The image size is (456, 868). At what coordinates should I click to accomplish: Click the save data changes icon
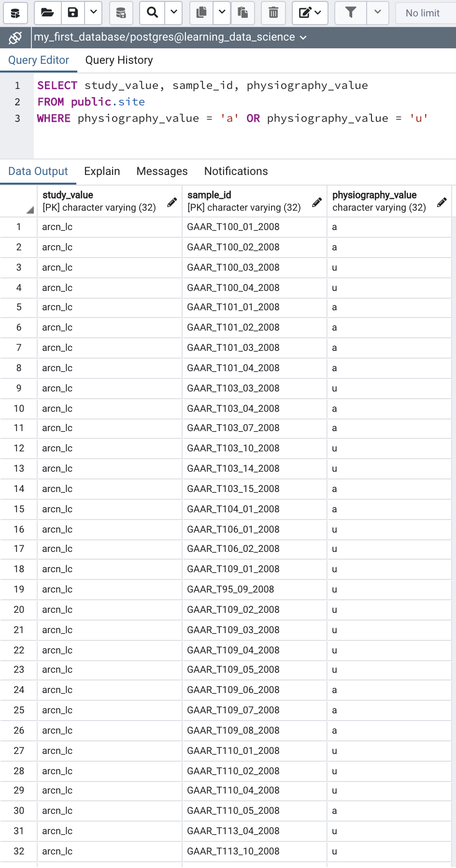121,13
